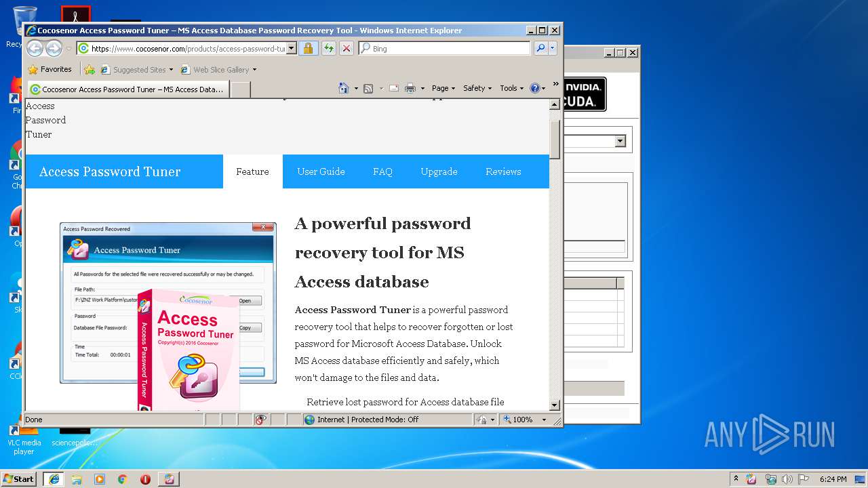Switch to the User Guide tab
The width and height of the screenshot is (868, 488).
(321, 171)
